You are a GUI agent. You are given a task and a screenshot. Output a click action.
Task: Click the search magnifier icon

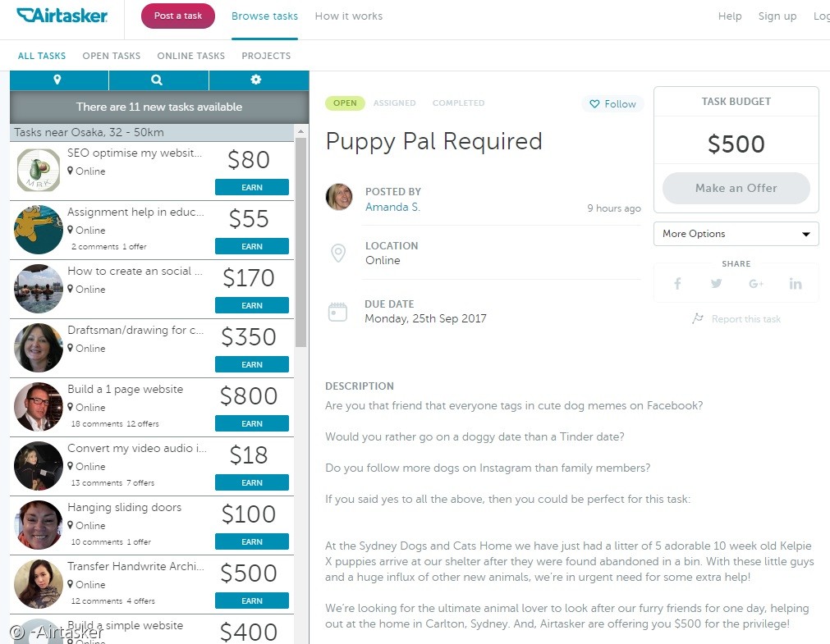[157, 80]
